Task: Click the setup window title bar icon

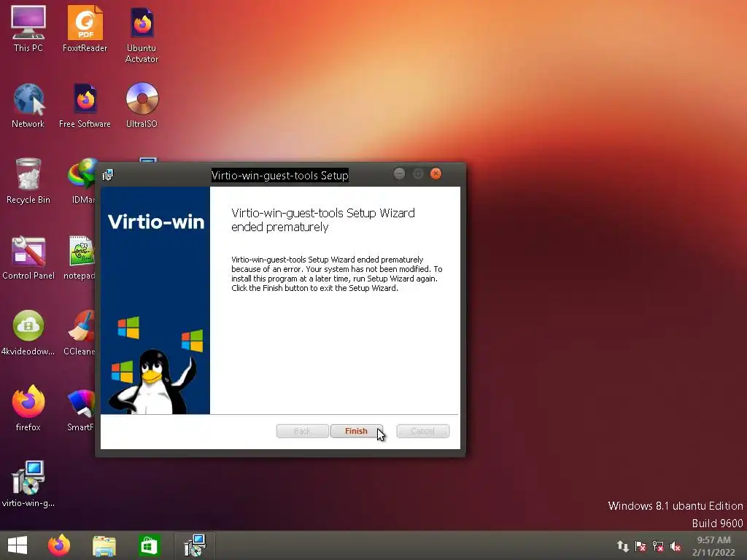Action: 108,175
